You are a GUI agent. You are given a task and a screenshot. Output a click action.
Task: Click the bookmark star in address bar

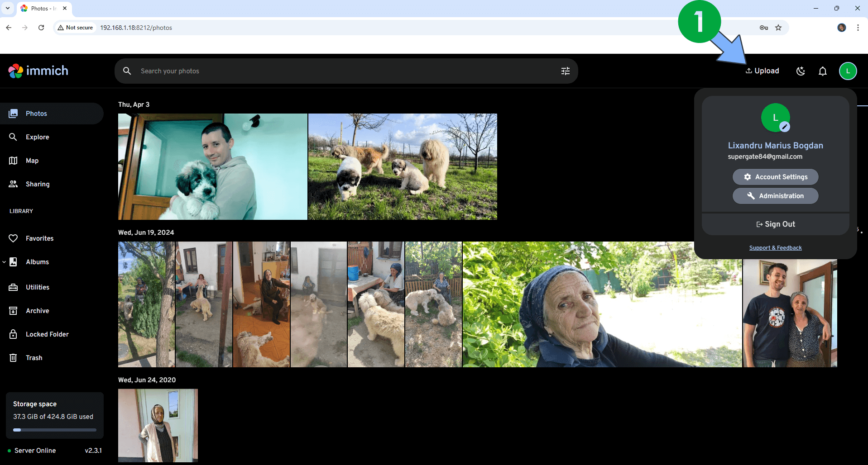coord(778,28)
